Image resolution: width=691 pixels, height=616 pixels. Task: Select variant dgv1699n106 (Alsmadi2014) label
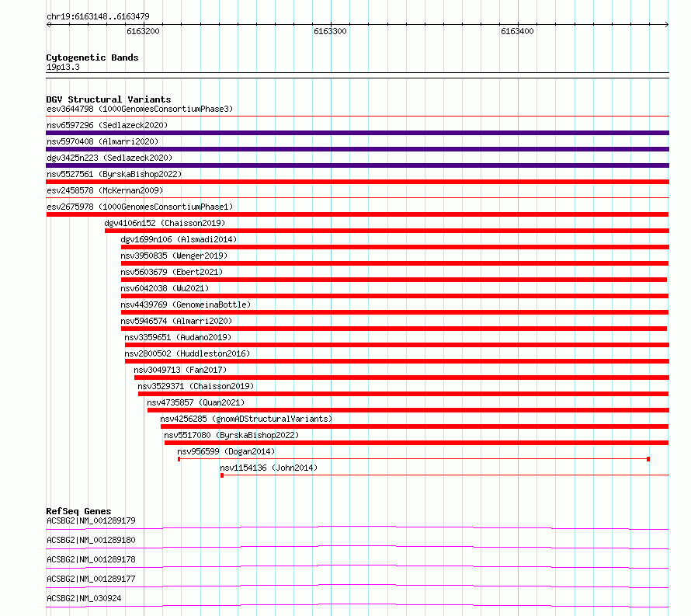click(179, 239)
